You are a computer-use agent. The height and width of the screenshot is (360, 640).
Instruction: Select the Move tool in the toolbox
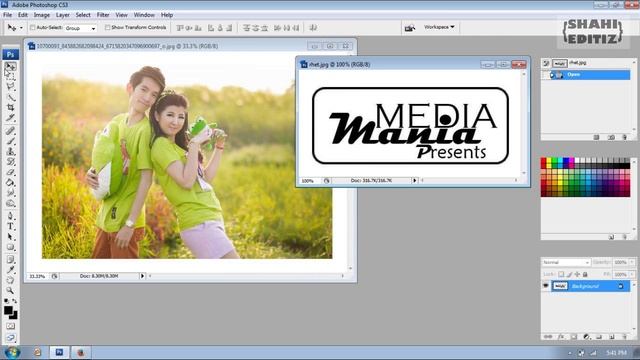[11, 66]
